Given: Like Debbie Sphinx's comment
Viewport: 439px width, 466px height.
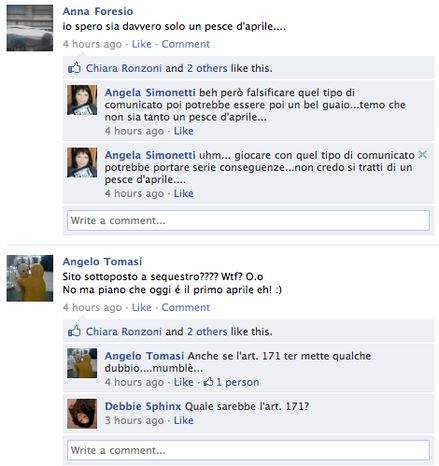Looking at the screenshot, I should 183,420.
